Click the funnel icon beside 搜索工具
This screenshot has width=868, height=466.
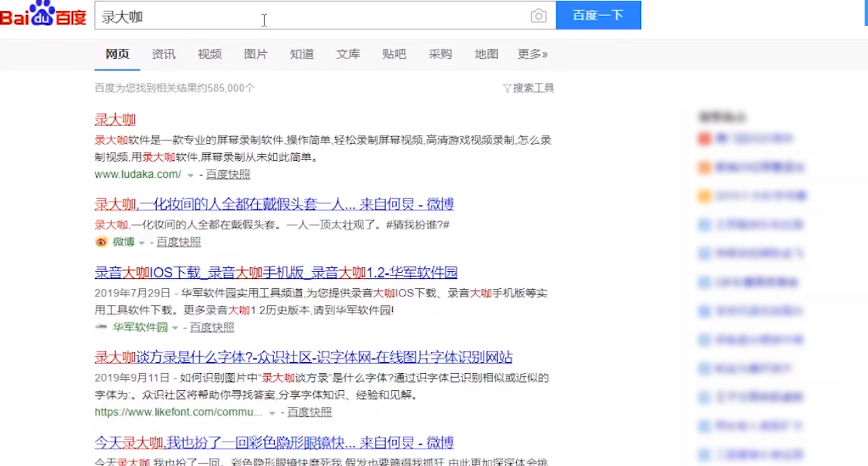click(507, 88)
